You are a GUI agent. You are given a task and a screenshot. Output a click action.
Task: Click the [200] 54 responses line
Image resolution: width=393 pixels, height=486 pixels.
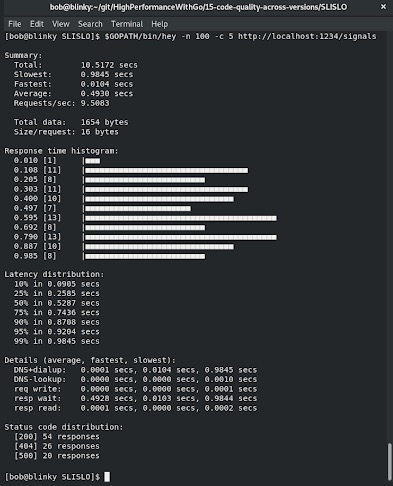click(57, 437)
